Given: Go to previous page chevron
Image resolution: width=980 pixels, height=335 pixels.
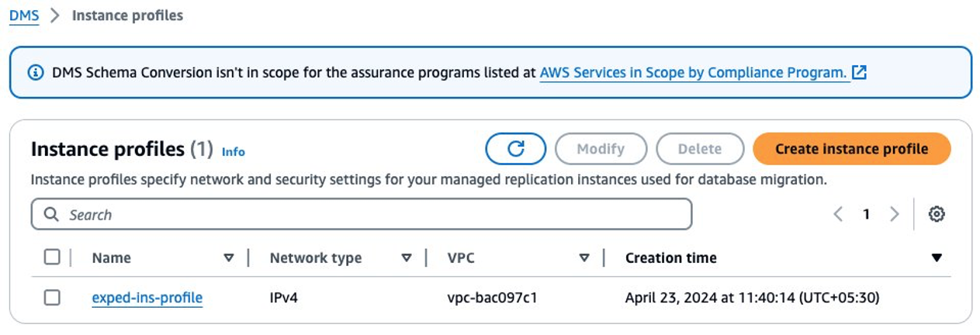Looking at the screenshot, I should (x=838, y=215).
